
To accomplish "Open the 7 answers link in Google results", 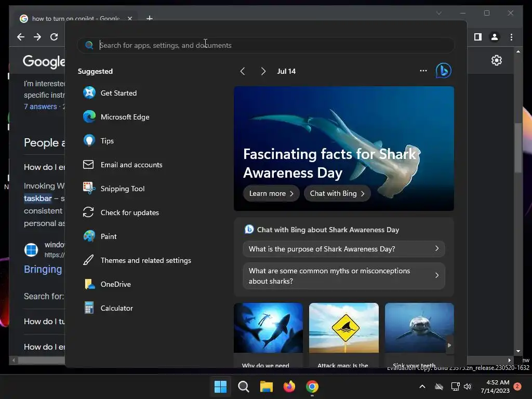I will (41, 106).
